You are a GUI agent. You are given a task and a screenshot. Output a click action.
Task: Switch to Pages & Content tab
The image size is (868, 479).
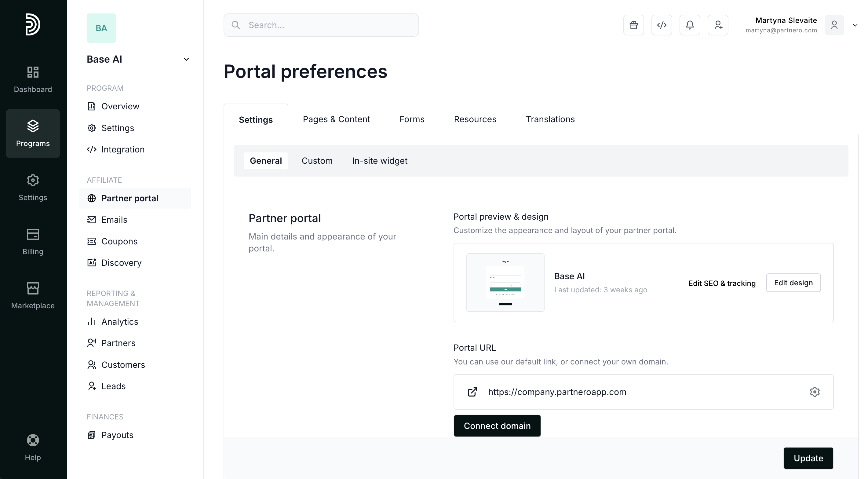click(336, 119)
